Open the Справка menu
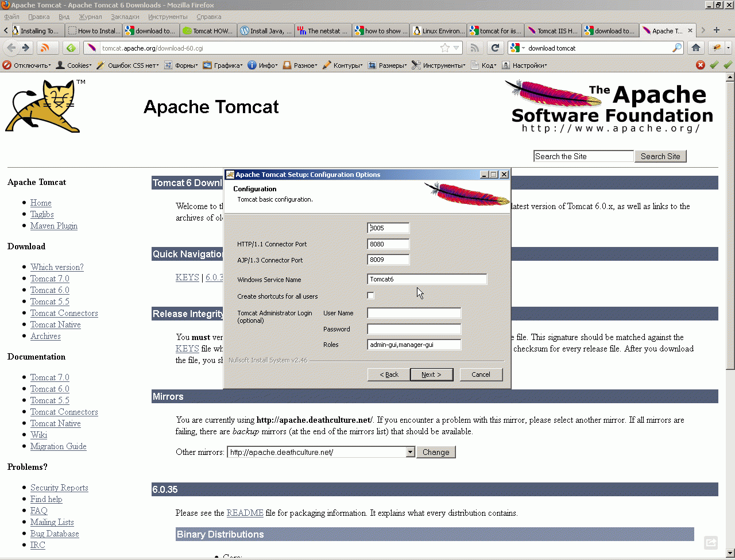This screenshot has height=560, width=735. pyautogui.click(x=208, y=17)
